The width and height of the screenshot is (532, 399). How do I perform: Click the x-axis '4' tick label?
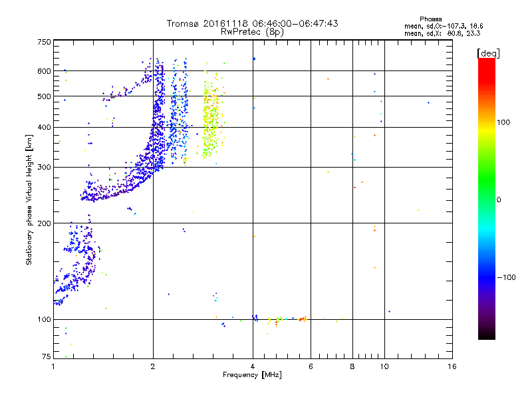(253, 366)
